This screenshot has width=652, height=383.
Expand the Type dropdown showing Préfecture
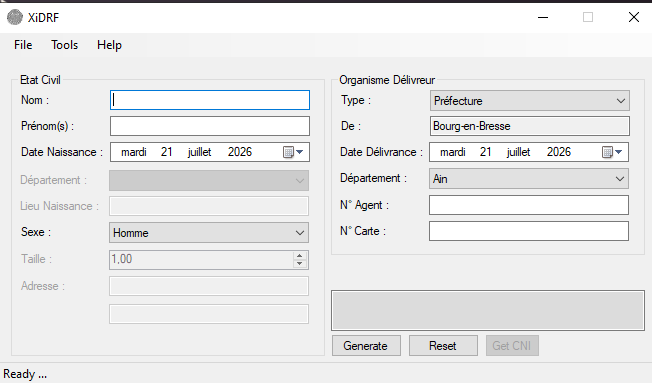[530, 101]
